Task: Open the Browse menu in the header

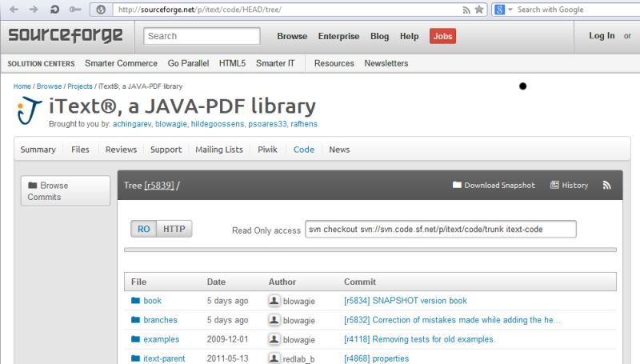Action: click(292, 36)
